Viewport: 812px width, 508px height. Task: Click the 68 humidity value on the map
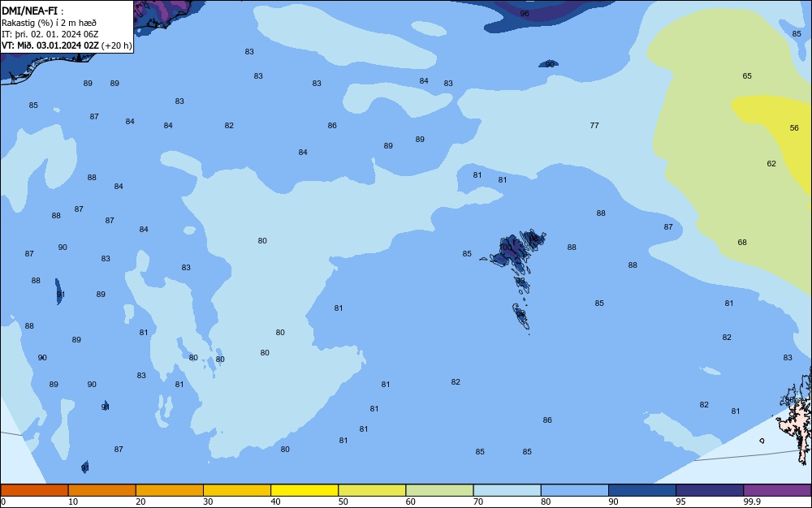coord(742,242)
